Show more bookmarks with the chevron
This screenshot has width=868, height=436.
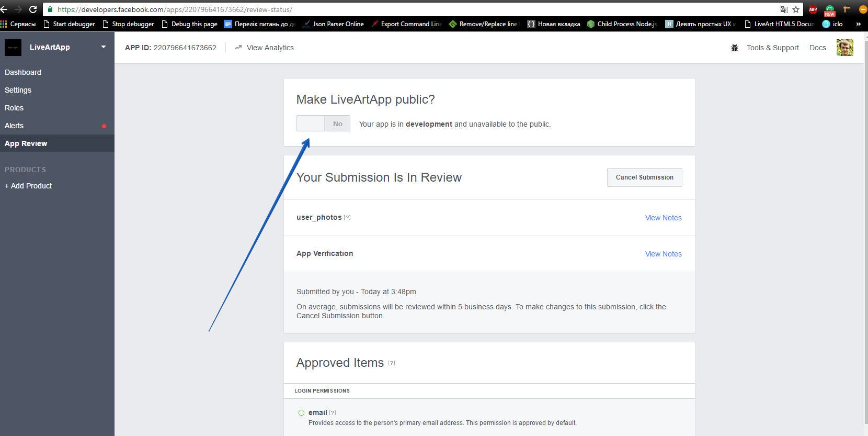click(x=858, y=24)
